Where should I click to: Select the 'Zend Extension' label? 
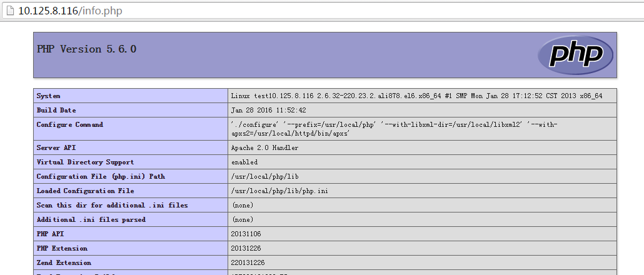pyautogui.click(x=64, y=262)
